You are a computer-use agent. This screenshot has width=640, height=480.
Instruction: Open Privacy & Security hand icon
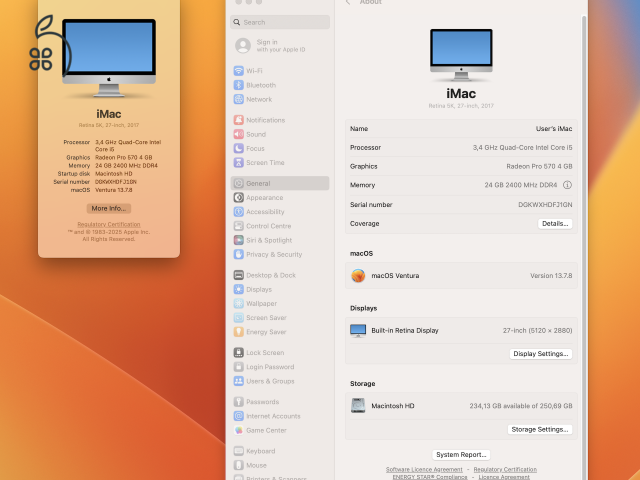pos(239,254)
